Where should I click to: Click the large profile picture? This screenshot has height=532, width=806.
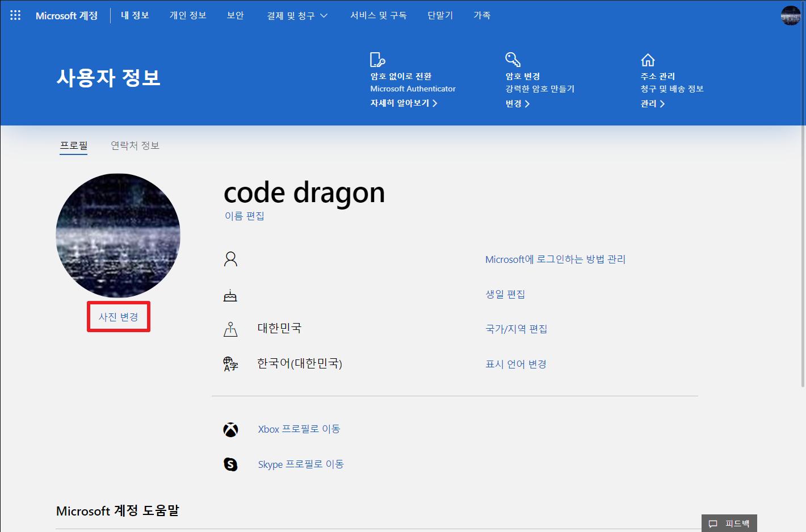pyautogui.click(x=118, y=236)
